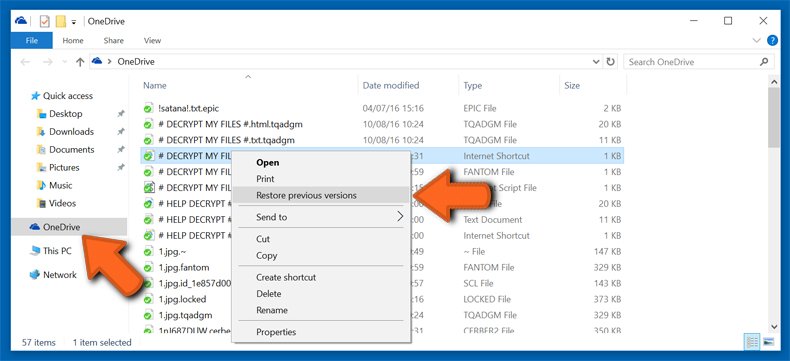Switch to Large icons view button
Image resolution: width=790 pixels, height=361 pixels.
pyautogui.click(x=768, y=342)
